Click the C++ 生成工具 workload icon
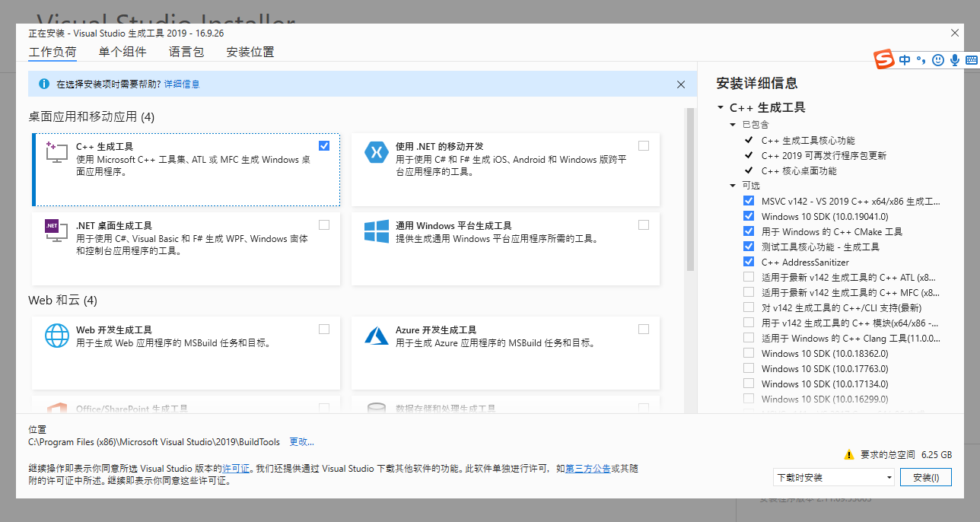The width and height of the screenshot is (980, 522). tap(57, 151)
